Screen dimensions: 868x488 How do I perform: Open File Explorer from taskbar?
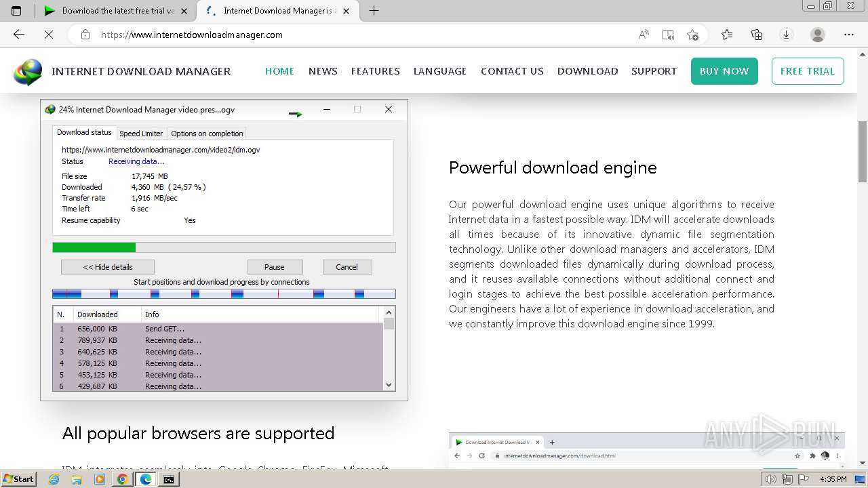click(77, 479)
